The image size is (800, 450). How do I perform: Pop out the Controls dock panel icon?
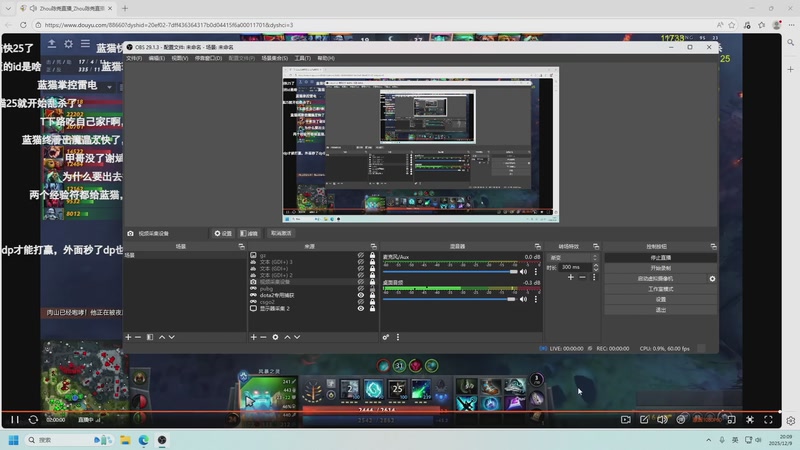(x=713, y=246)
